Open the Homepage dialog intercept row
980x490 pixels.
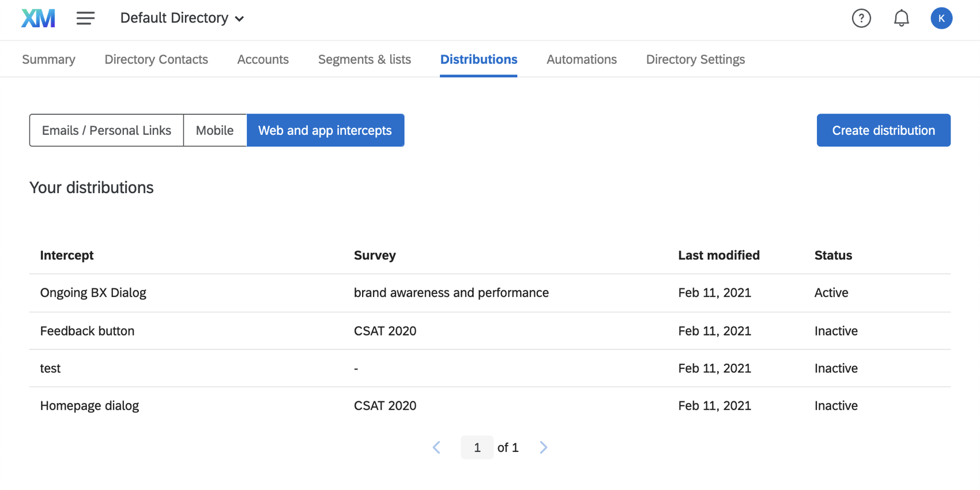tap(89, 406)
